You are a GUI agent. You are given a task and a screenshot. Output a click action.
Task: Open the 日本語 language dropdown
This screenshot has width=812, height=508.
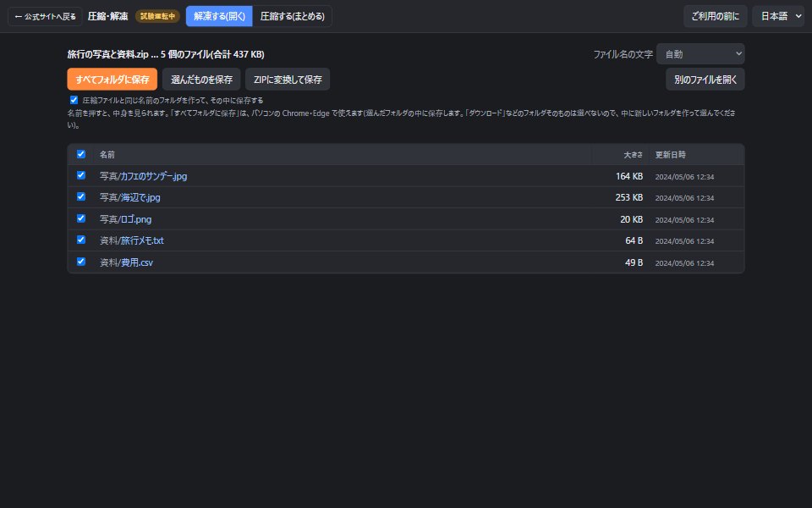(778, 16)
